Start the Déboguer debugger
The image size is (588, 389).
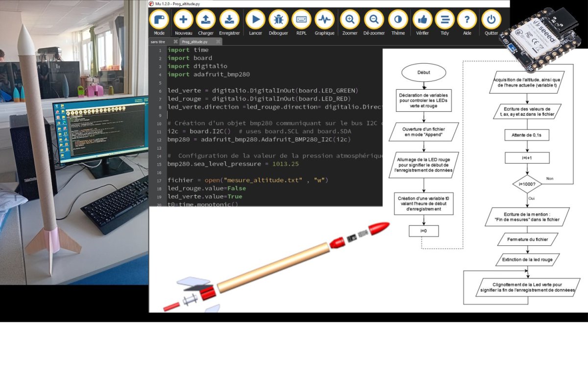[x=278, y=20]
